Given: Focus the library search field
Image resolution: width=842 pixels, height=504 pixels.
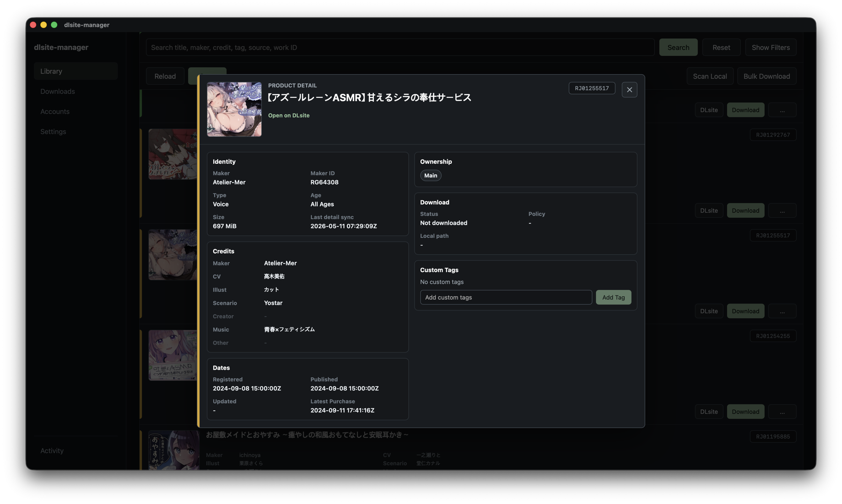Looking at the screenshot, I should point(400,47).
